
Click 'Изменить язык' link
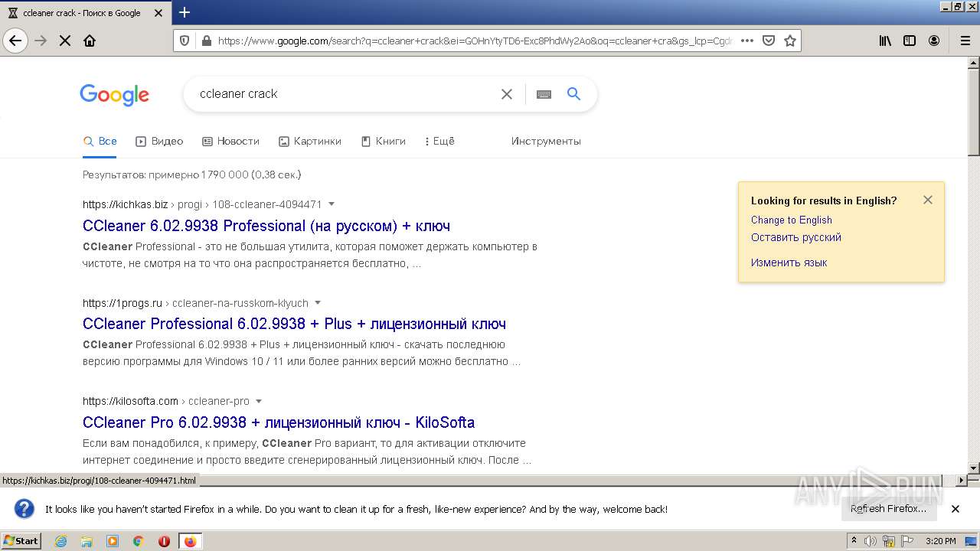pyautogui.click(x=789, y=262)
